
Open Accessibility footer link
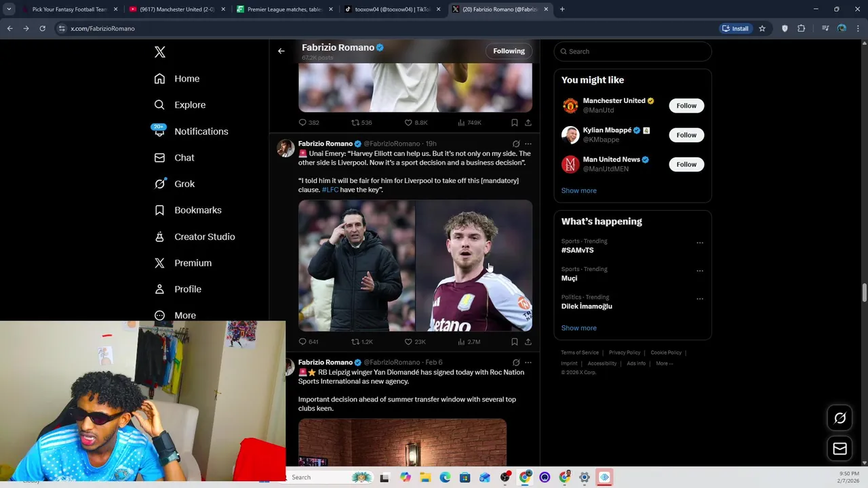[602, 363]
